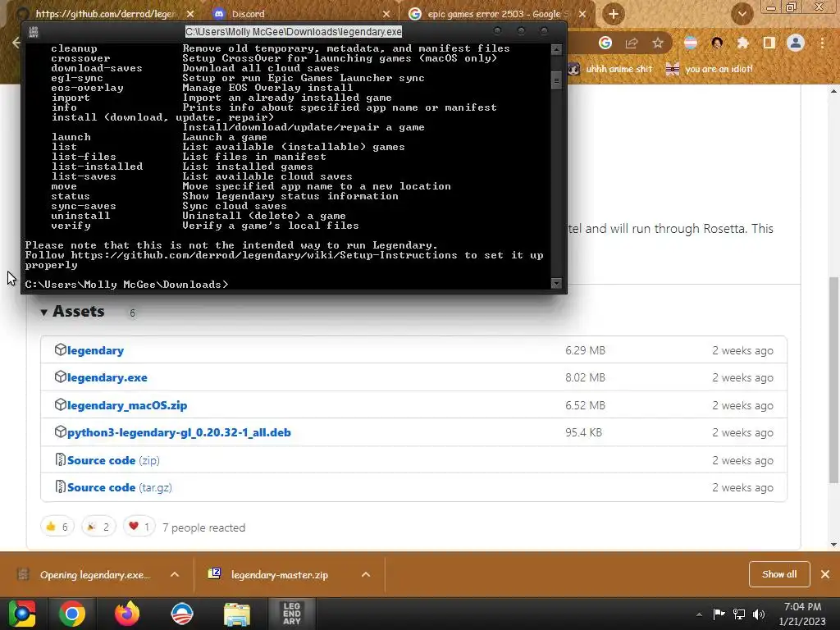Add party popper reaction
This screenshot has height=630, width=840.
pyautogui.click(x=98, y=527)
